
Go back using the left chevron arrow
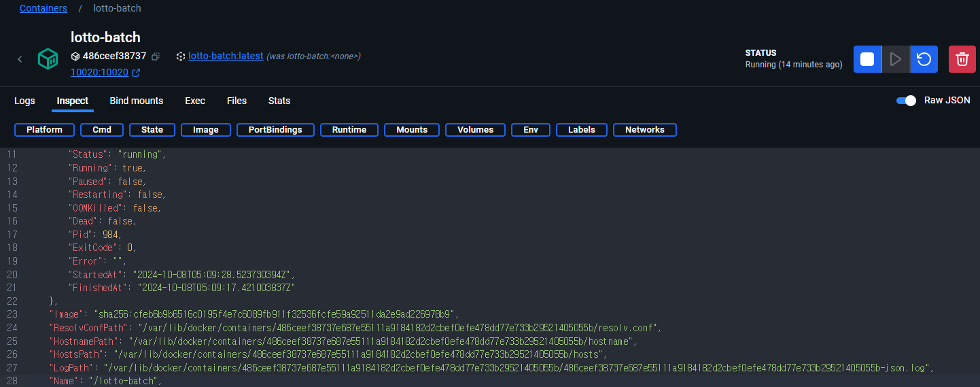click(x=20, y=59)
